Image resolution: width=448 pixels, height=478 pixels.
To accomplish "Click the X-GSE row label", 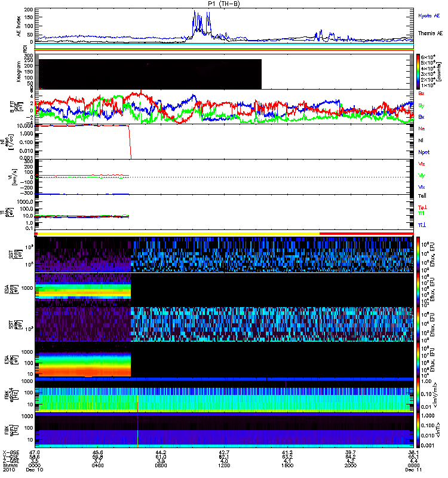I will click(x=11, y=452).
